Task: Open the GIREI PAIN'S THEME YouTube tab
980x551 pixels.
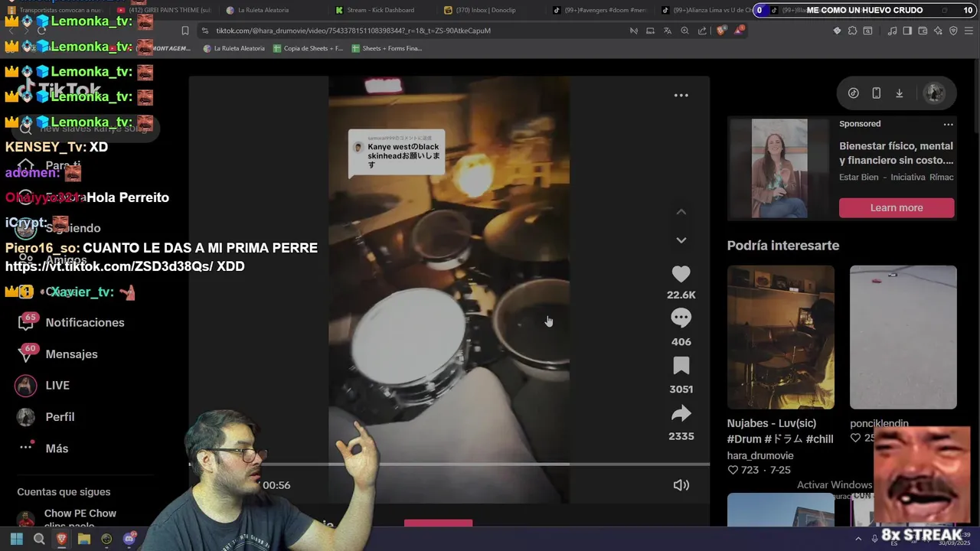Action: [163, 10]
